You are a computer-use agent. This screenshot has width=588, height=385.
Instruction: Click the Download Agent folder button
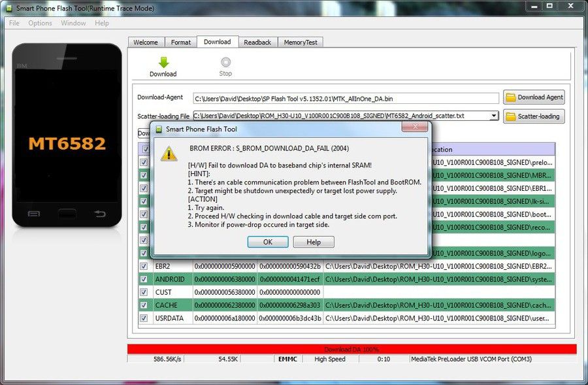click(534, 97)
